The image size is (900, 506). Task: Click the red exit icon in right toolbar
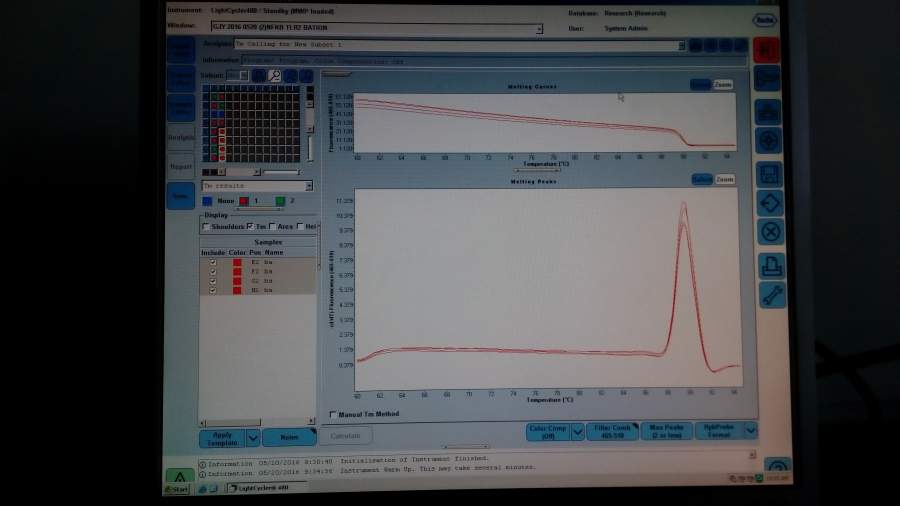[766, 50]
